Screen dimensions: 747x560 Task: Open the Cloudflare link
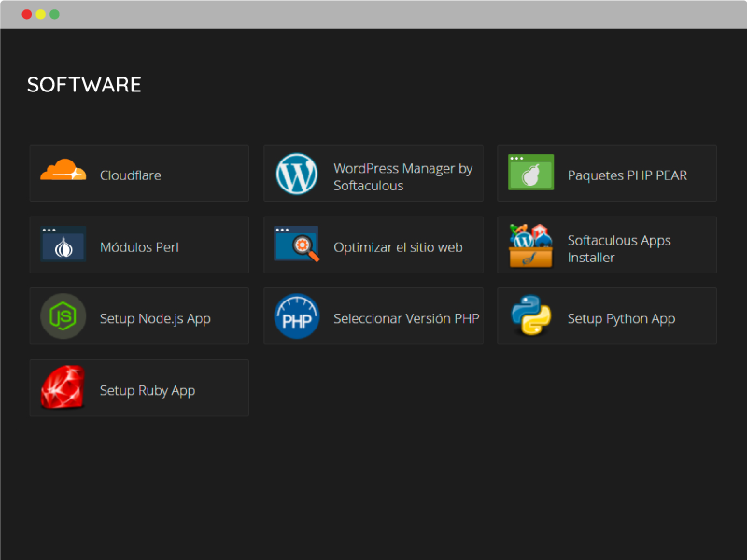pos(130,175)
